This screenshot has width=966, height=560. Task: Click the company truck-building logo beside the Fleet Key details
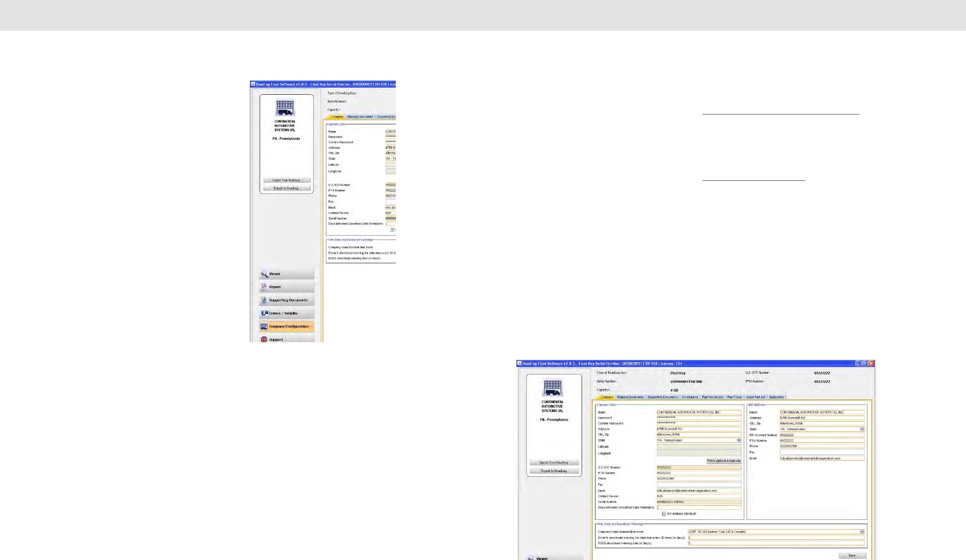tap(552, 388)
